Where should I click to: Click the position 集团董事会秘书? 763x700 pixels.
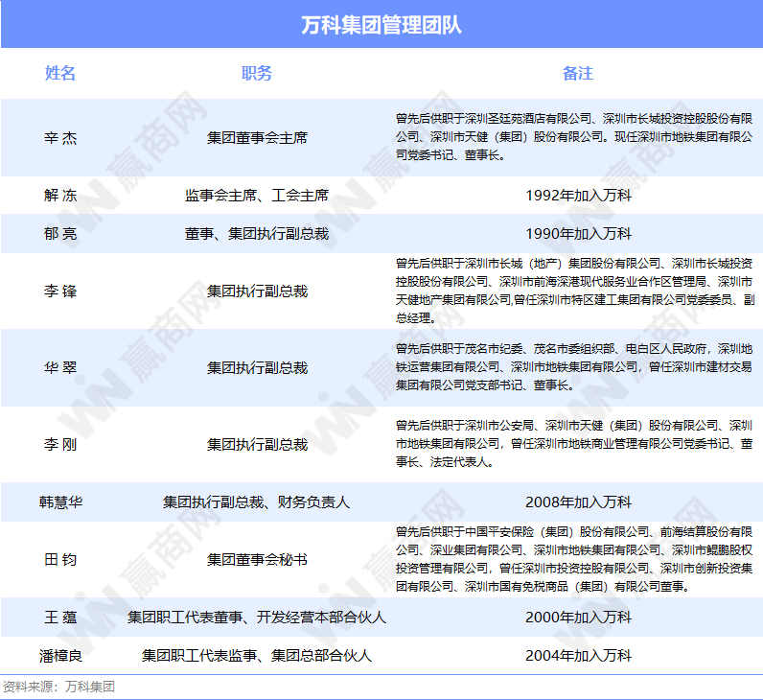(x=257, y=559)
